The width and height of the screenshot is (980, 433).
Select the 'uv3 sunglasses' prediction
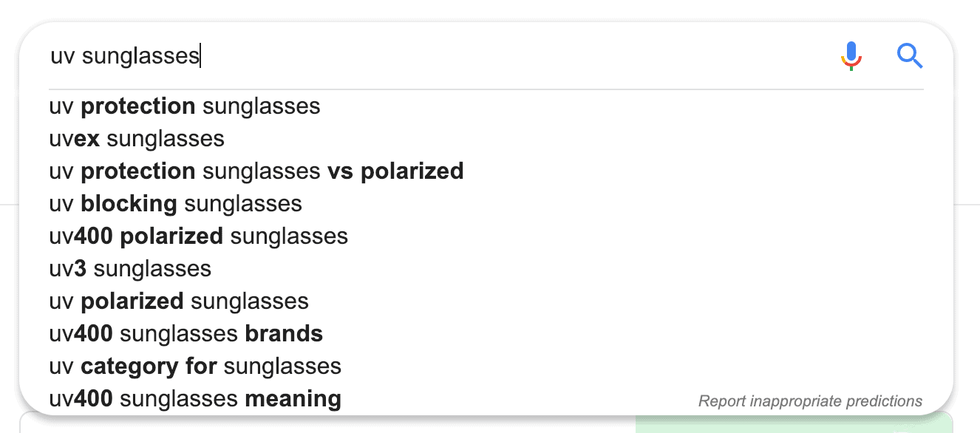[129, 268]
